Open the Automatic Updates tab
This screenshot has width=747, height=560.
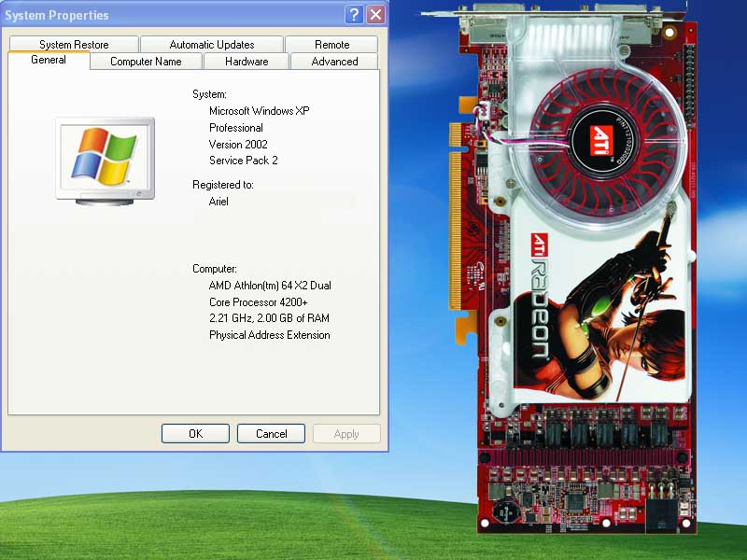(x=212, y=44)
